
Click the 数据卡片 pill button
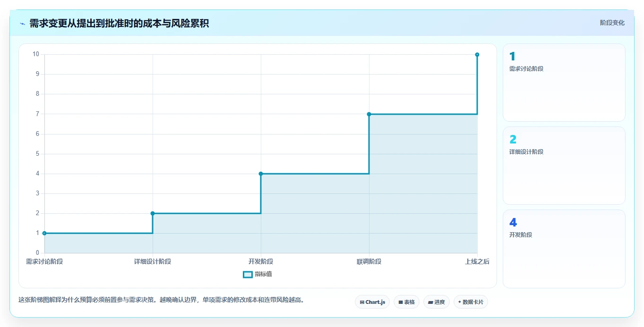click(x=471, y=302)
